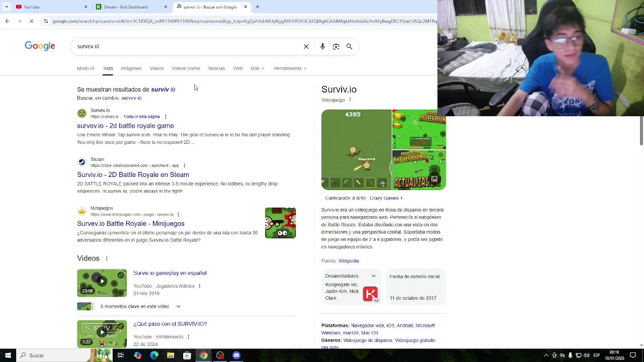Select the Web search tab
The width and height of the screenshot is (644, 362).
point(238,68)
